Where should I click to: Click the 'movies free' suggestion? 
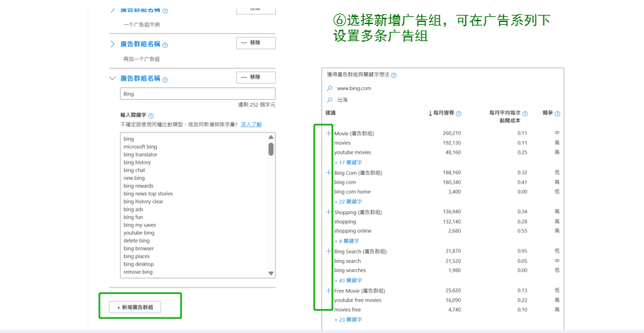coord(347,310)
